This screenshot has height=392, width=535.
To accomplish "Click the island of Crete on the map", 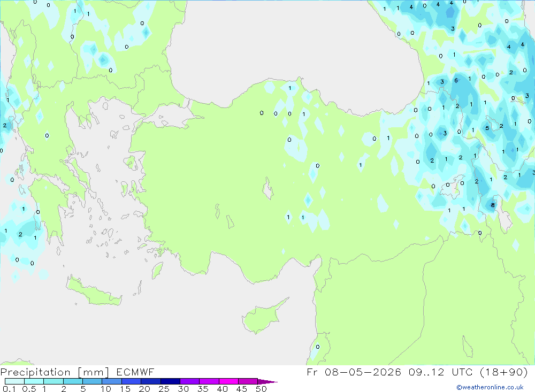I will (94, 292).
